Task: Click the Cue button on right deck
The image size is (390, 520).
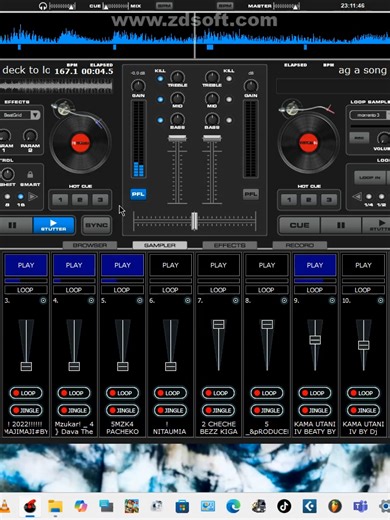Action: click(299, 225)
